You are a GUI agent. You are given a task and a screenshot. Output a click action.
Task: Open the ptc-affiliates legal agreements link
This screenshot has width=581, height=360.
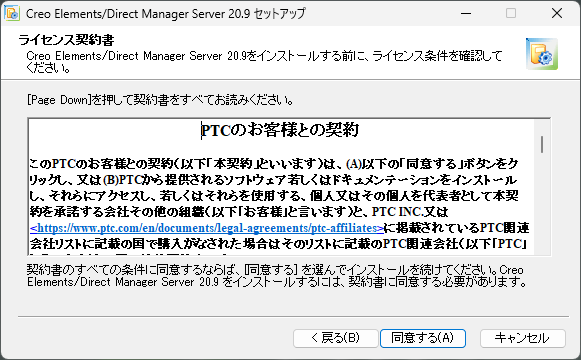coord(207,228)
